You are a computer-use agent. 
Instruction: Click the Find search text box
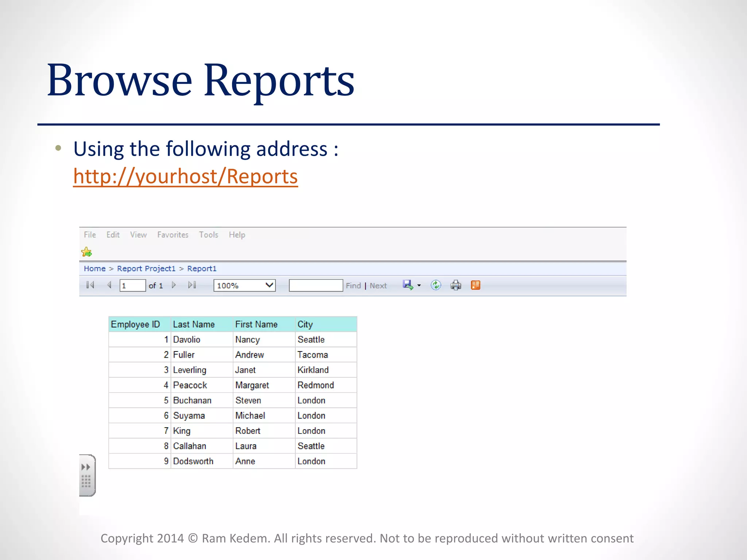click(316, 285)
